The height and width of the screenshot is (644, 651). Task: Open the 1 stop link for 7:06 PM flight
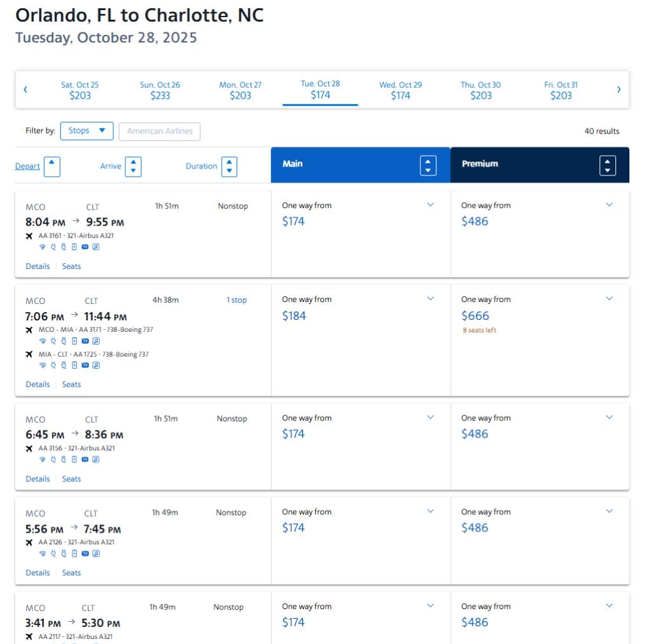pos(236,300)
